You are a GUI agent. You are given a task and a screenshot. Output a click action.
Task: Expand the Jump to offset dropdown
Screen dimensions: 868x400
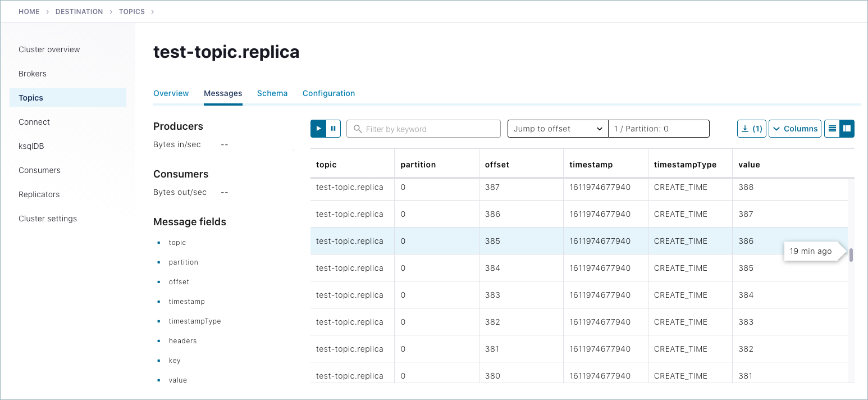tap(558, 129)
